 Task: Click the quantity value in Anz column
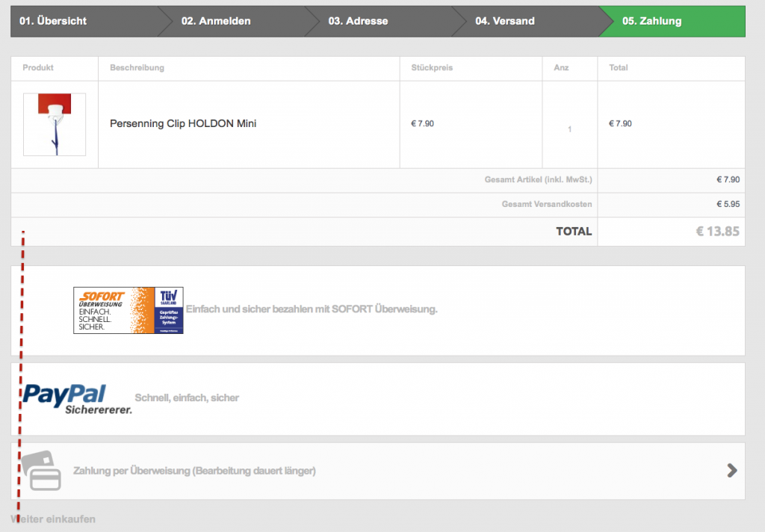click(569, 129)
